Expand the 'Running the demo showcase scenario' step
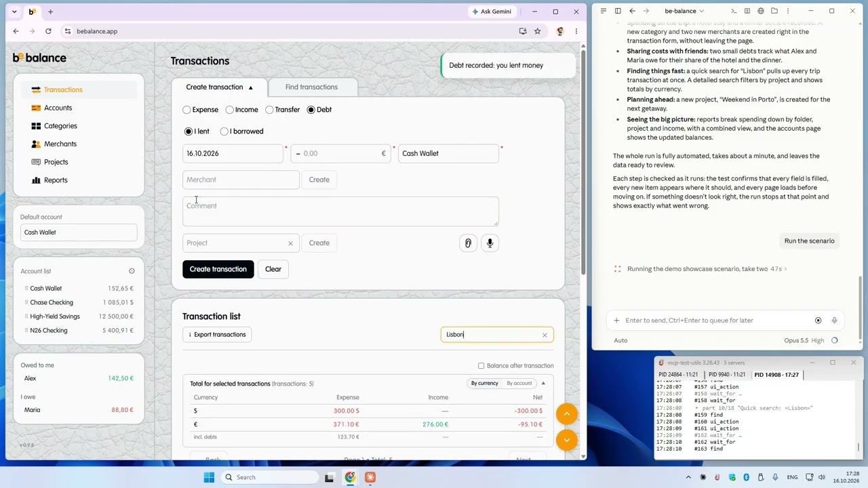 pyautogui.click(x=707, y=269)
